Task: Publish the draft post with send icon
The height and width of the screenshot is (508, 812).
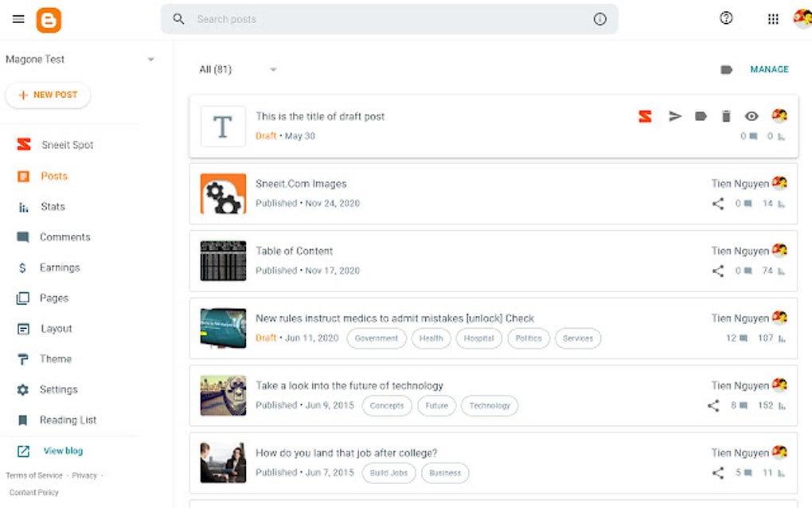Action: [675, 116]
